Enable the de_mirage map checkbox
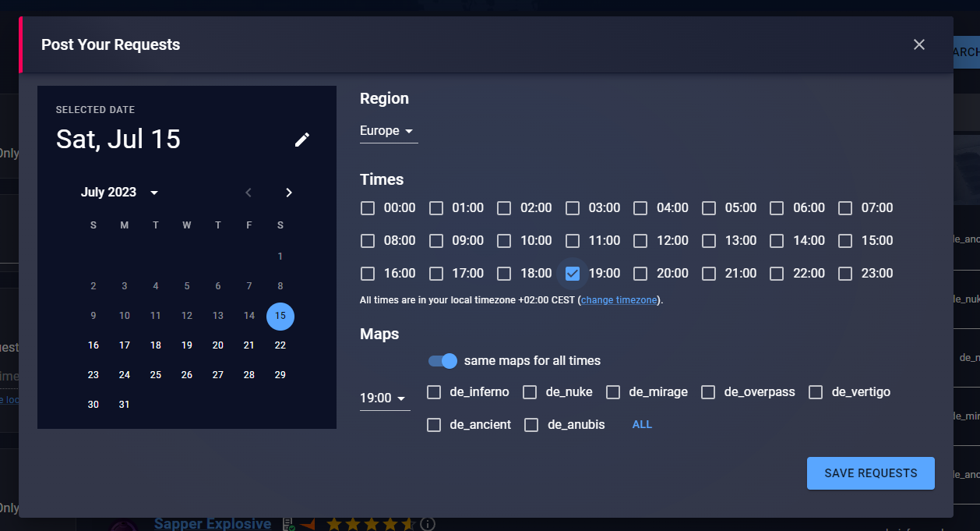 pos(613,392)
